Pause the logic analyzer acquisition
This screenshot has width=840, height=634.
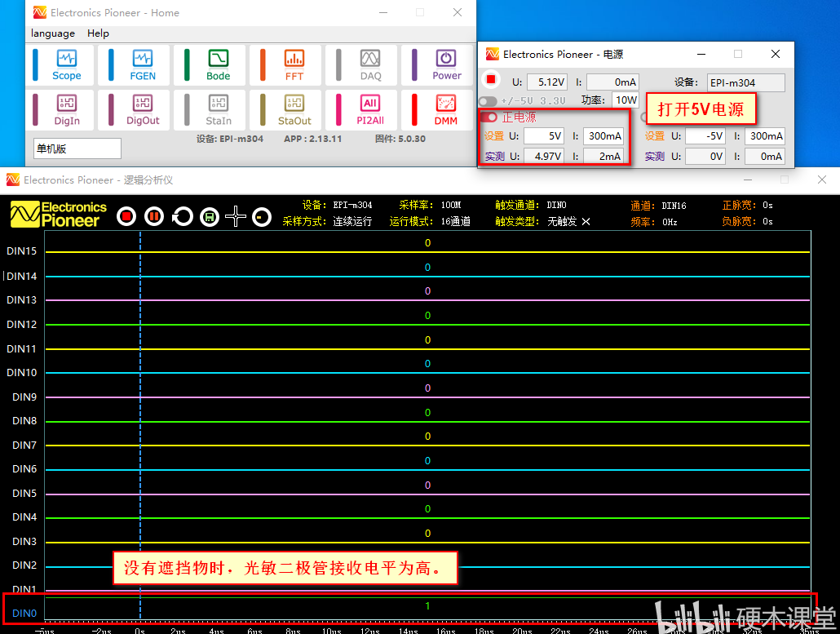coord(154,216)
